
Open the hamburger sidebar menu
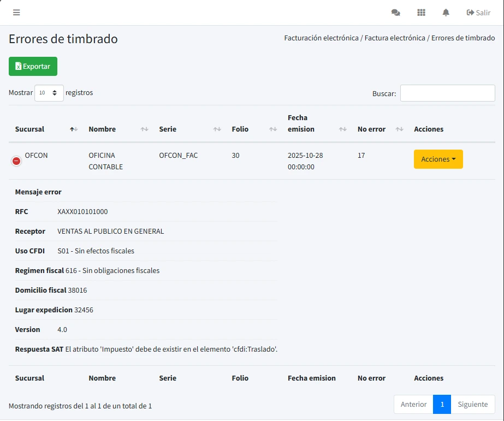[x=16, y=13]
